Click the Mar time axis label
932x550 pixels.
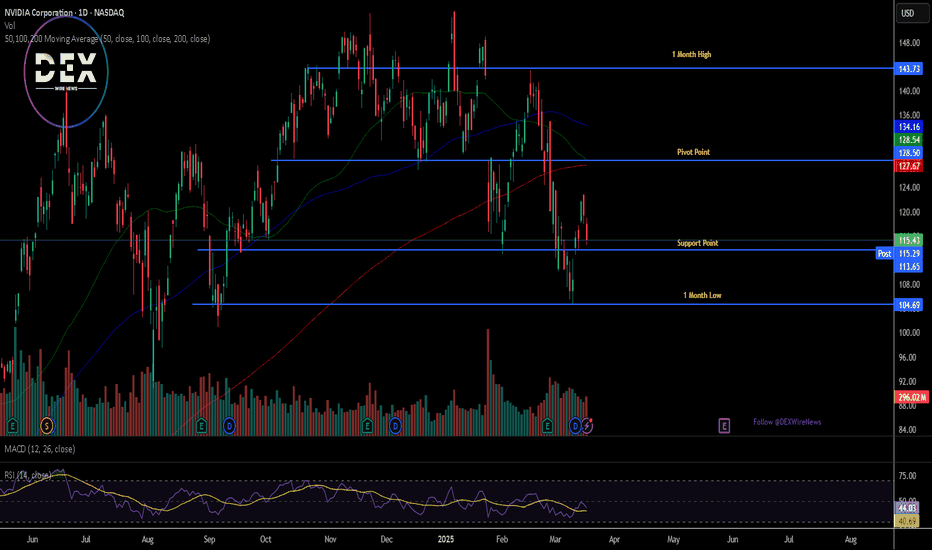point(555,540)
